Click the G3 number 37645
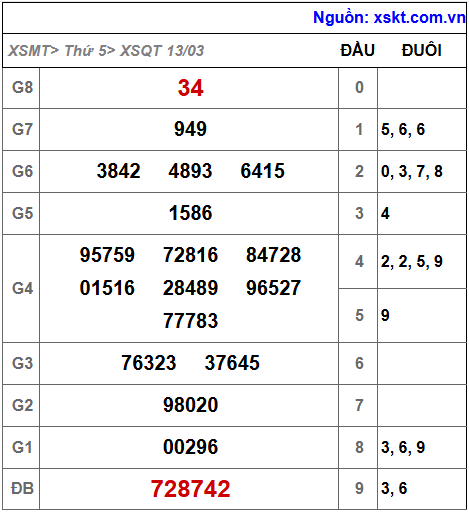Screen dimensions: 469x514 [x=232, y=363]
